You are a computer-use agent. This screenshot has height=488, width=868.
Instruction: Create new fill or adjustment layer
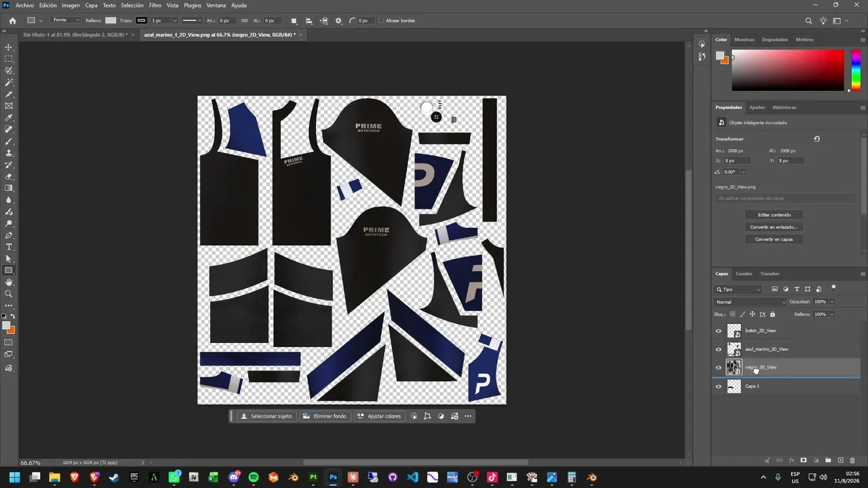click(816, 461)
